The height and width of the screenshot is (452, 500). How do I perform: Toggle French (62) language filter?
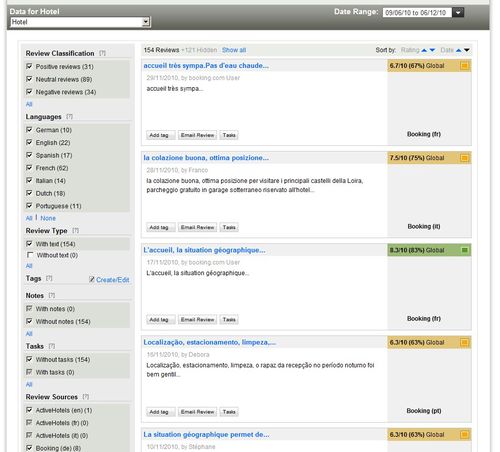pos(29,168)
